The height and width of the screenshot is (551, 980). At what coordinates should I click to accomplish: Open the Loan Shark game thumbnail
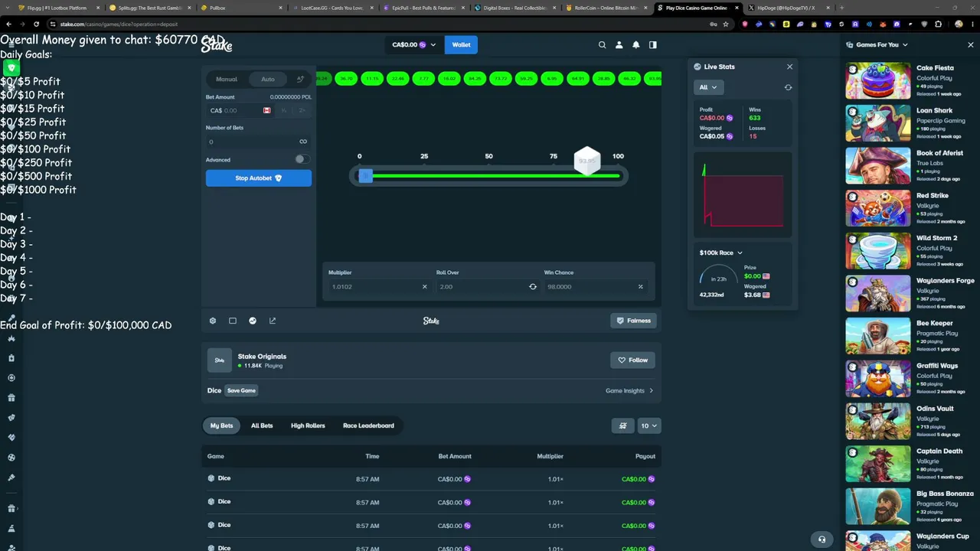877,122
